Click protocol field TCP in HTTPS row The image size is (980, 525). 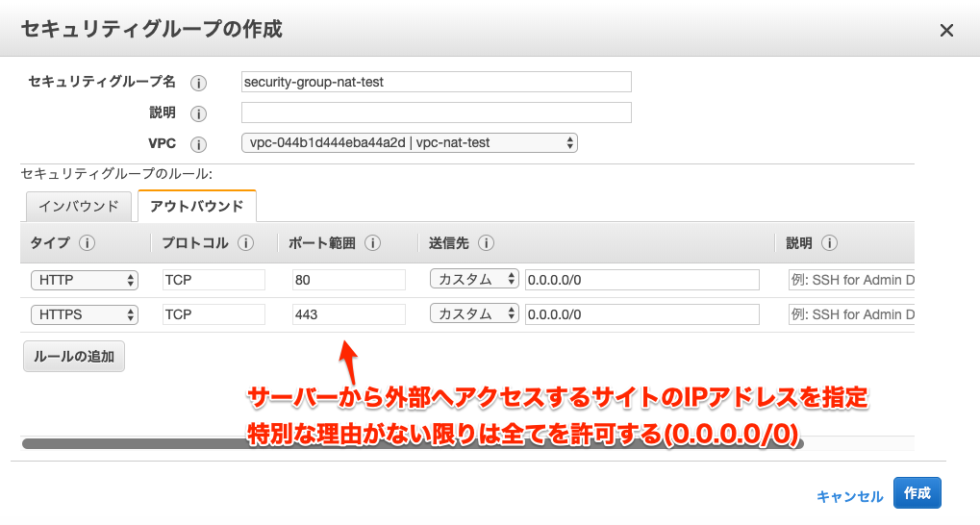click(x=214, y=314)
